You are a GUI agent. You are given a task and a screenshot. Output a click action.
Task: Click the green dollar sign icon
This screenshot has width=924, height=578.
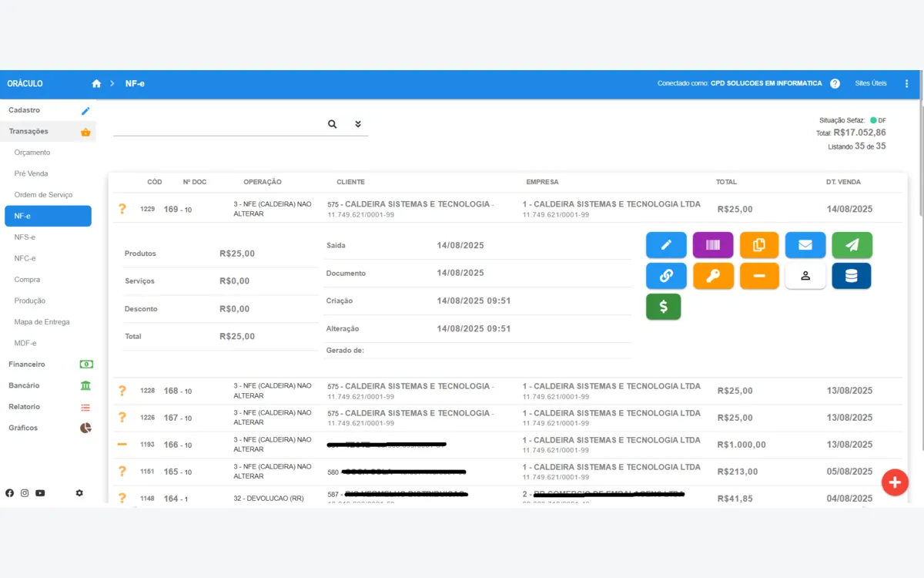(663, 306)
